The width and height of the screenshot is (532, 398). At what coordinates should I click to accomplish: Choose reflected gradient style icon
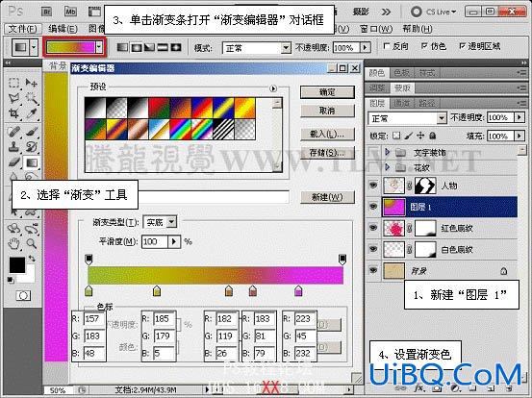pos(163,47)
